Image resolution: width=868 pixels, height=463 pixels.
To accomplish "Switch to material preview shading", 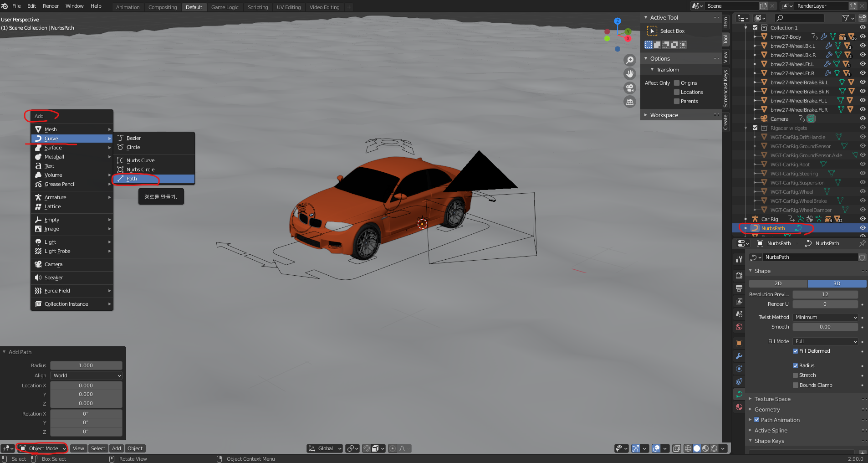I will pyautogui.click(x=705, y=448).
